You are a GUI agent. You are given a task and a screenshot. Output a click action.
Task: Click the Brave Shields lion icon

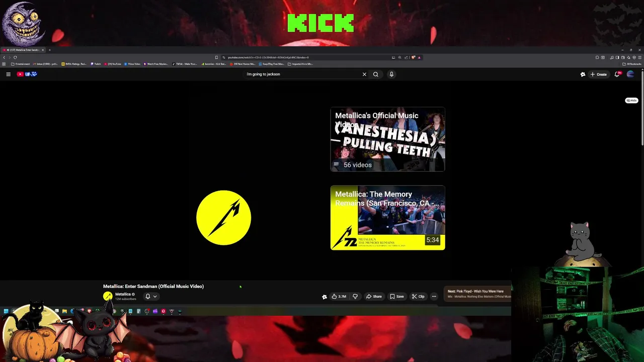pos(413,57)
